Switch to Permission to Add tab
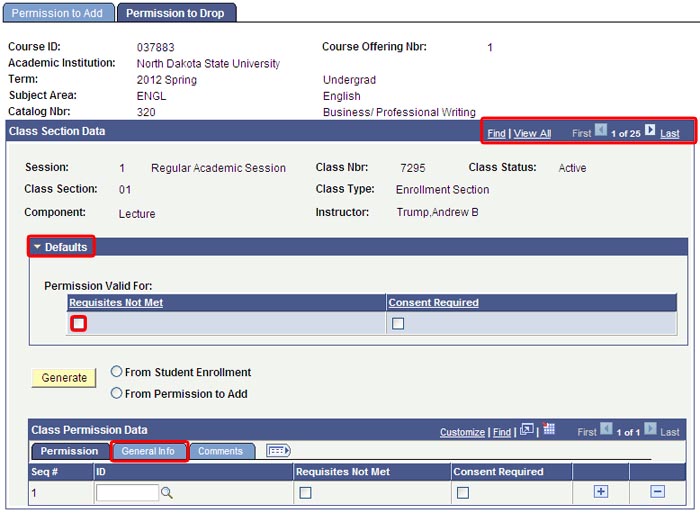 click(58, 13)
